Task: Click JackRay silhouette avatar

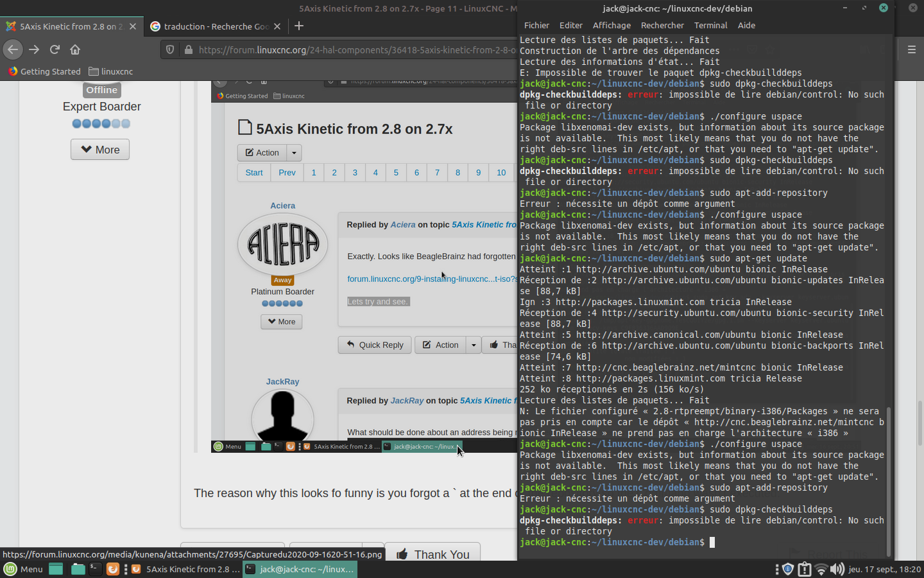Action: [282, 414]
